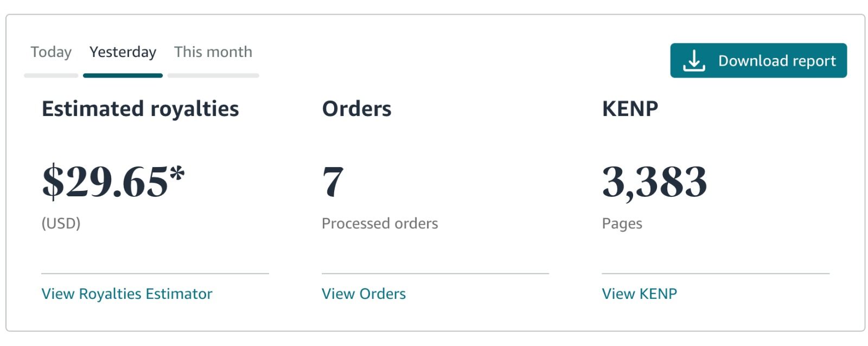Select the Yesterday tab
Screen dimensions: 868x346
click(123, 52)
